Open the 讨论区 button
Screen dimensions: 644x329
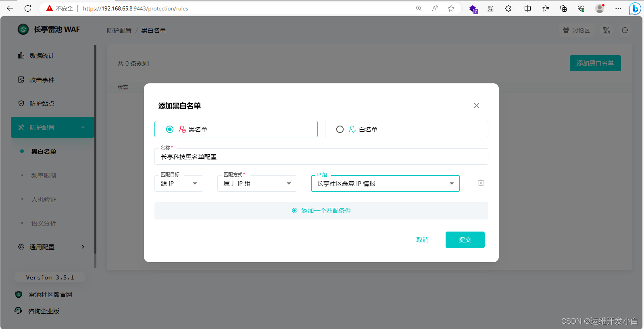pos(577,30)
